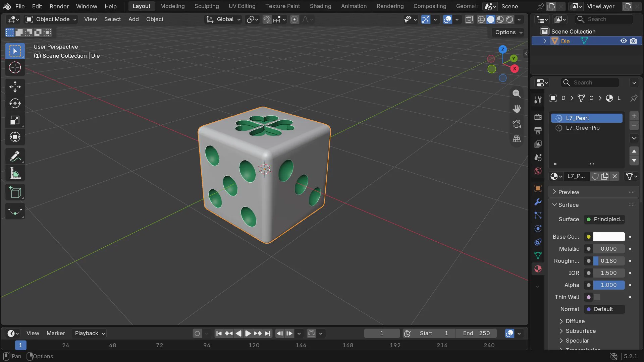Click the Add Cube tool
The image size is (644, 362).
(15, 192)
